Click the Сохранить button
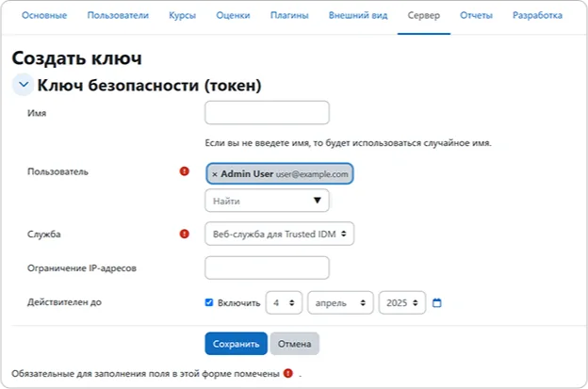The width and height of the screenshot is (588, 389). 236,344
